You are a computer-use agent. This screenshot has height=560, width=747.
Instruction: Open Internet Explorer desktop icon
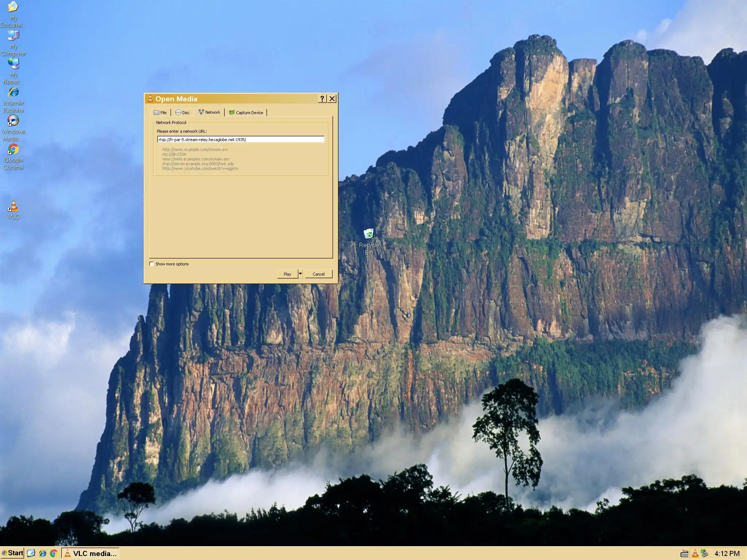tap(13, 93)
